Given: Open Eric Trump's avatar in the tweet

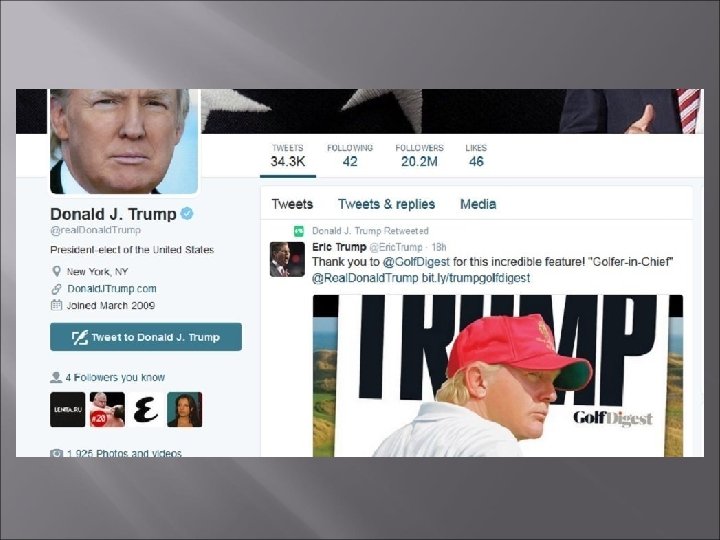Looking at the screenshot, I should click(x=287, y=259).
